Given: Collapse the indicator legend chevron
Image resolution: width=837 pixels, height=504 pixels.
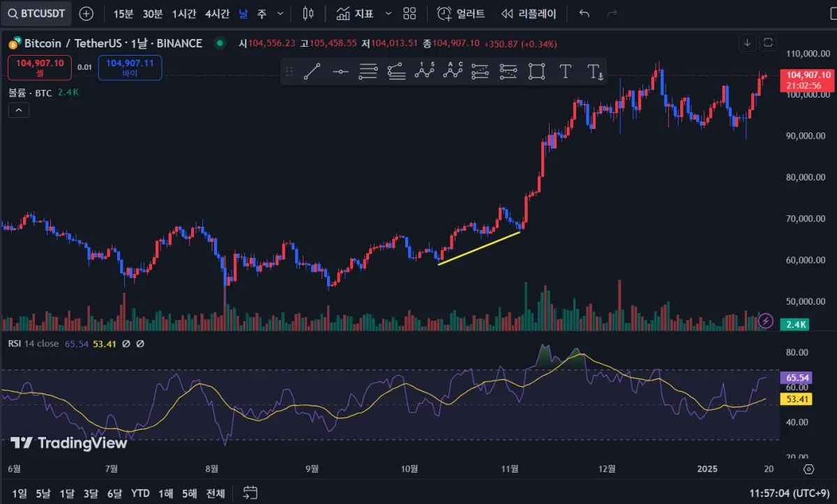Looking at the screenshot, I should click(19, 110).
